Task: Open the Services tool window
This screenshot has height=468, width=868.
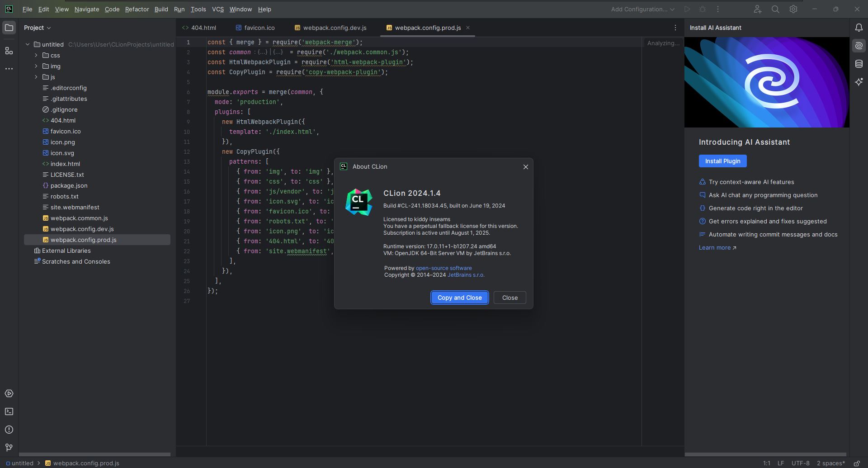Action: click(9, 393)
